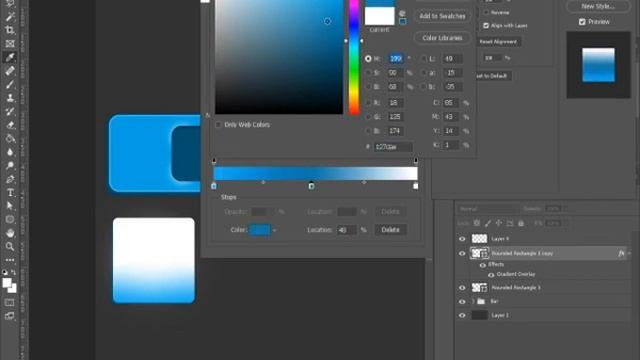This screenshot has width=640, height=360.
Task: Click the Reset Alignment button
Action: pos(498,42)
